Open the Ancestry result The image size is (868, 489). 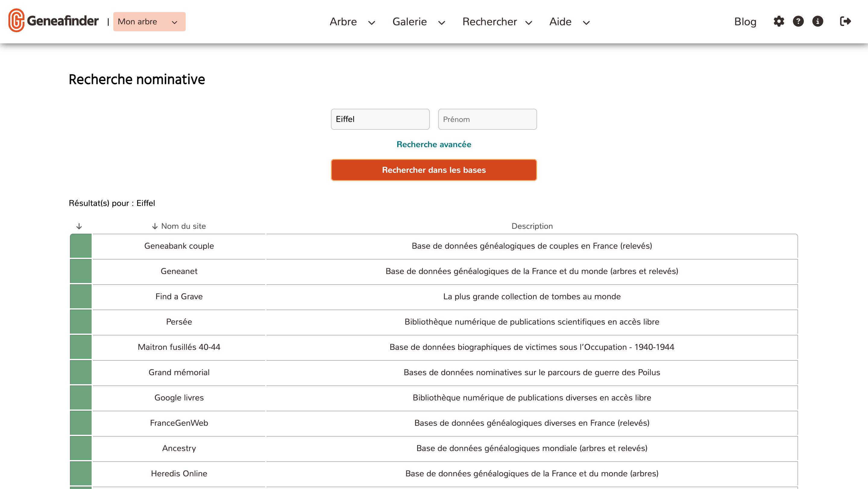pos(179,448)
